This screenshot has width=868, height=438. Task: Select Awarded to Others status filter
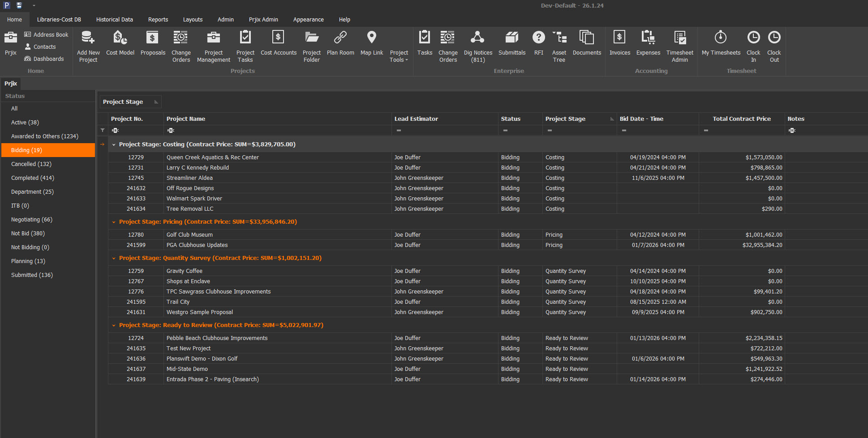(x=44, y=136)
